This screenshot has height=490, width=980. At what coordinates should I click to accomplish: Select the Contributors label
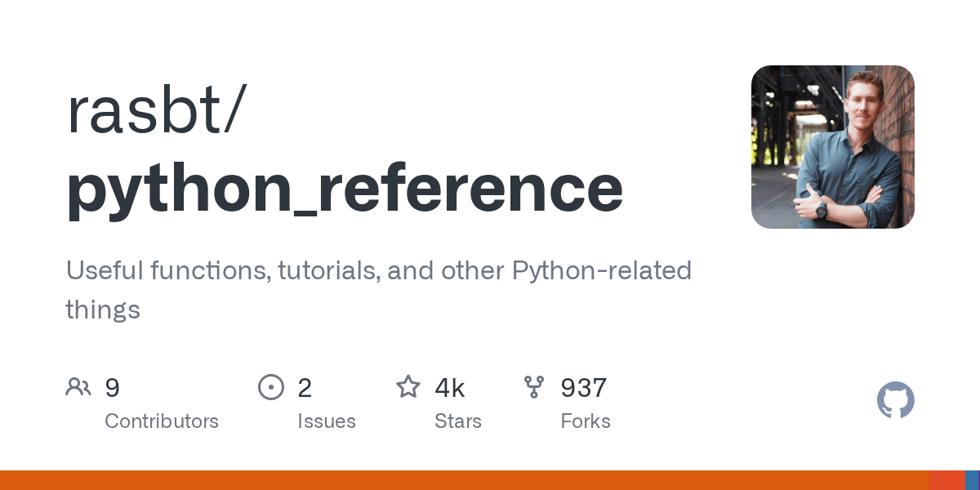point(162,421)
